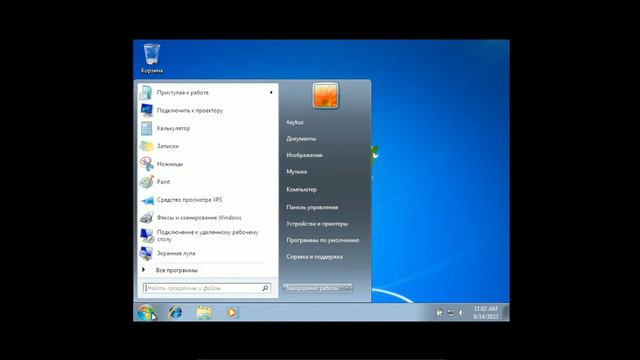
Task: Launch Windows Media Player from taskbar
Action: [x=232, y=313]
